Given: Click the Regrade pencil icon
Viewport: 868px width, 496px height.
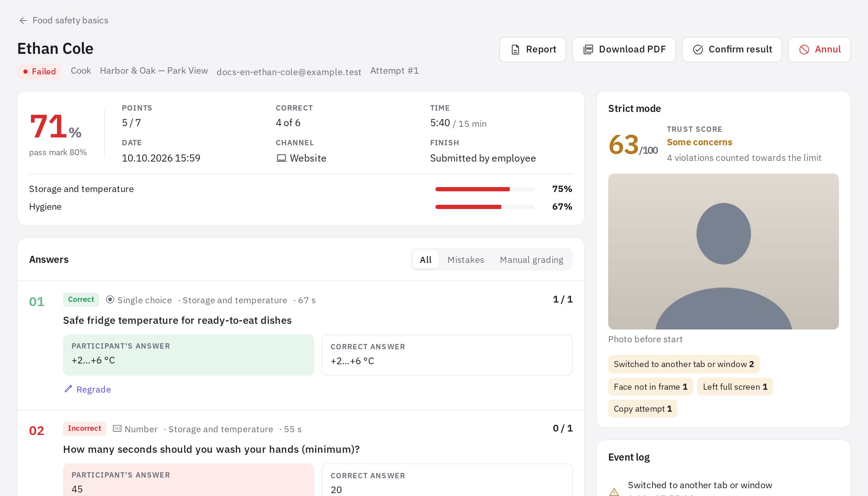Looking at the screenshot, I should coord(68,389).
